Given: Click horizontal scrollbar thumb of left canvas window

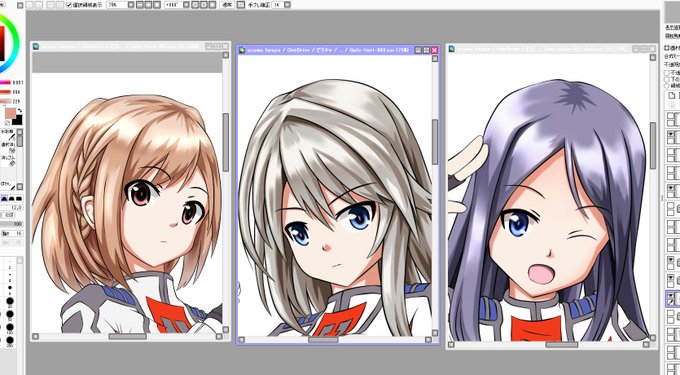Looking at the screenshot, I should pyautogui.click(x=128, y=336).
